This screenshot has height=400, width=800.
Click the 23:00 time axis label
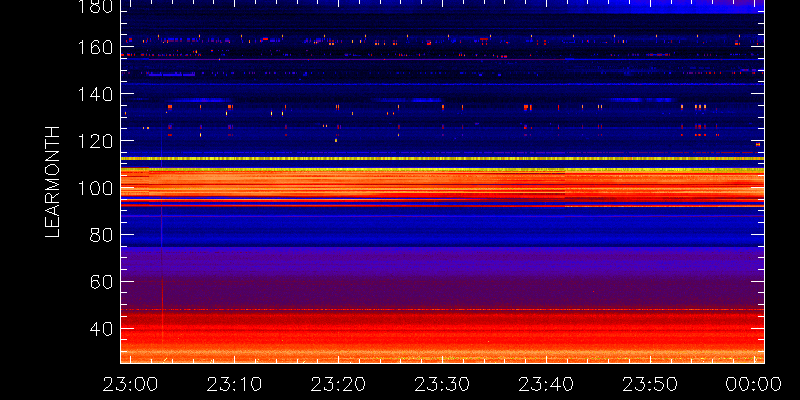tap(130, 385)
